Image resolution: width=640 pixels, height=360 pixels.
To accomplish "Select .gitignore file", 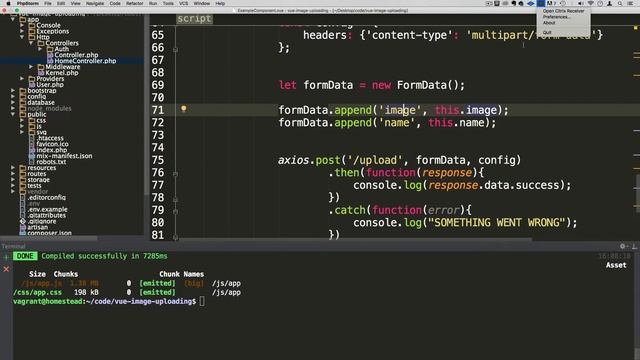I will tap(42, 221).
